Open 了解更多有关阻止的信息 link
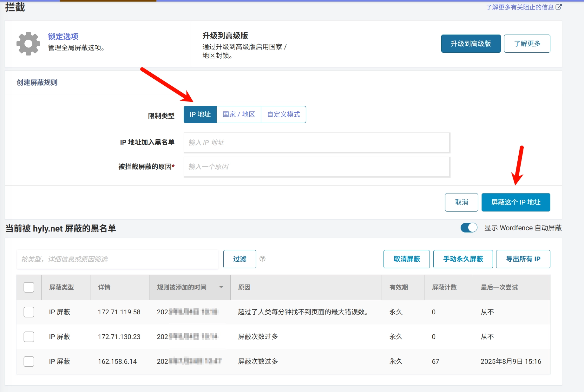The height and width of the screenshot is (392, 584). (x=524, y=7)
